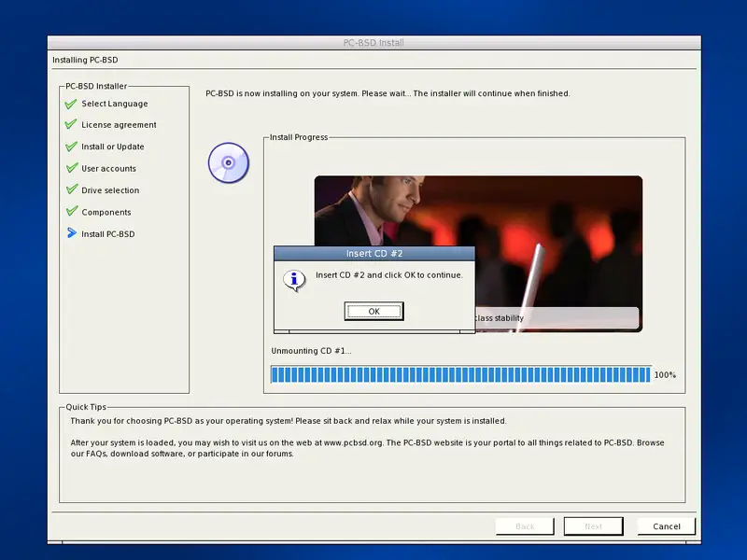Click the Install Progress group label

(299, 137)
